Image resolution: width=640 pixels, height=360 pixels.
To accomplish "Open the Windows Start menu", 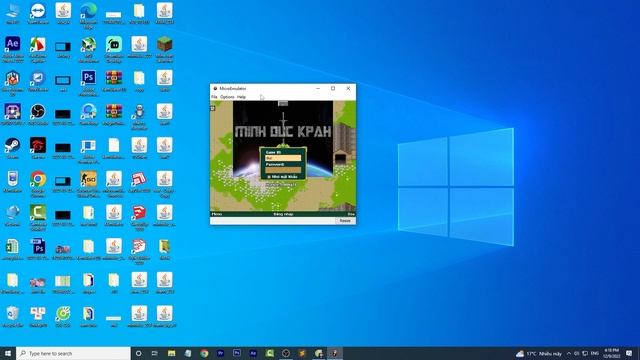I will click(8, 353).
